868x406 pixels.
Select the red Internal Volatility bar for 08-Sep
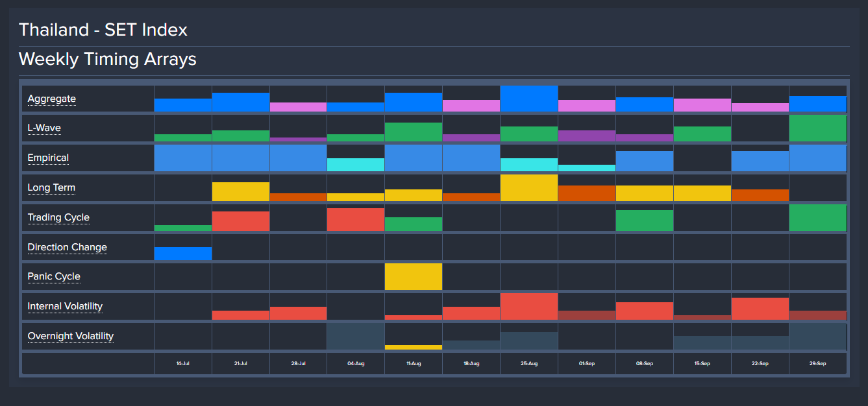pos(645,311)
